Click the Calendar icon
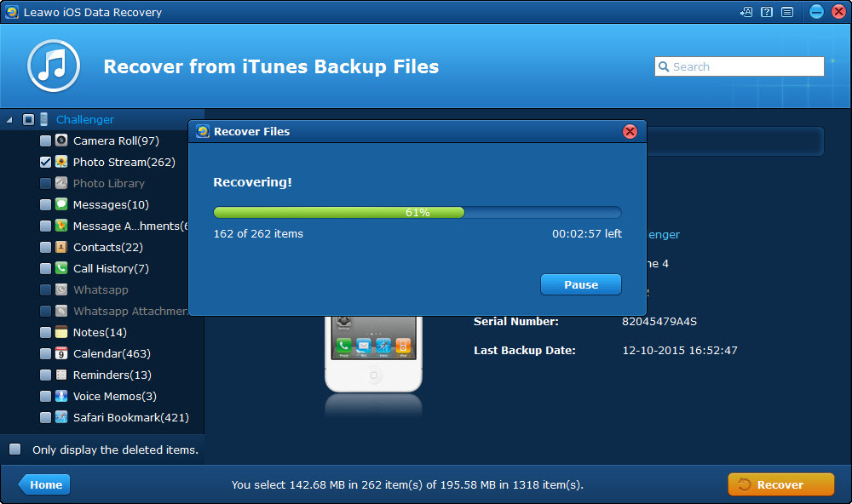The width and height of the screenshot is (852, 504). (61, 353)
